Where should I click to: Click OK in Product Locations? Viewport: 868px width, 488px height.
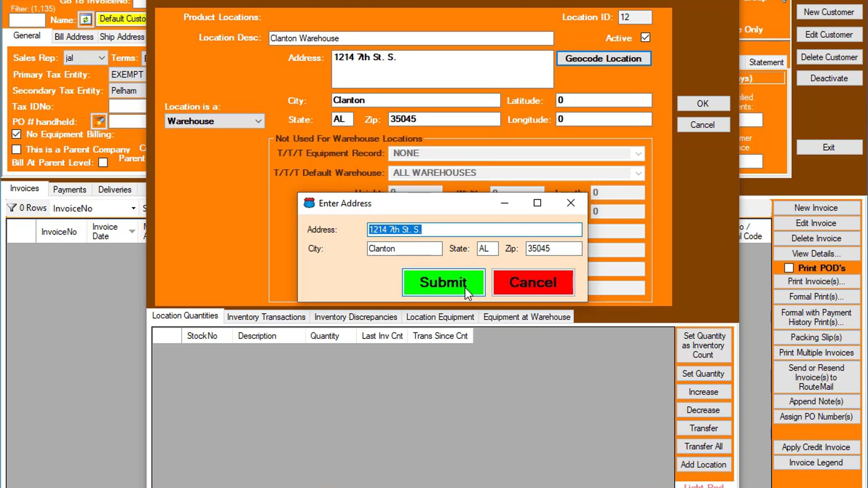point(703,103)
